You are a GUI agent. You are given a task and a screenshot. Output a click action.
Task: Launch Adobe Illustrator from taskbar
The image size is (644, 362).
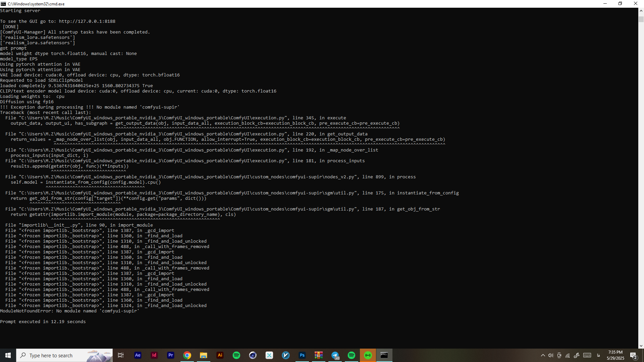point(220,355)
